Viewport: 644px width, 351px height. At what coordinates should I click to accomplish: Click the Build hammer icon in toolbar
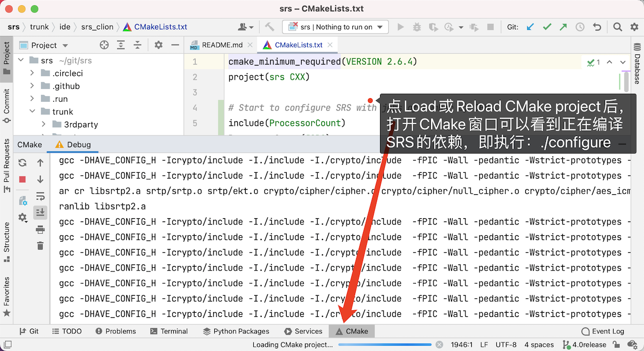[x=270, y=27]
